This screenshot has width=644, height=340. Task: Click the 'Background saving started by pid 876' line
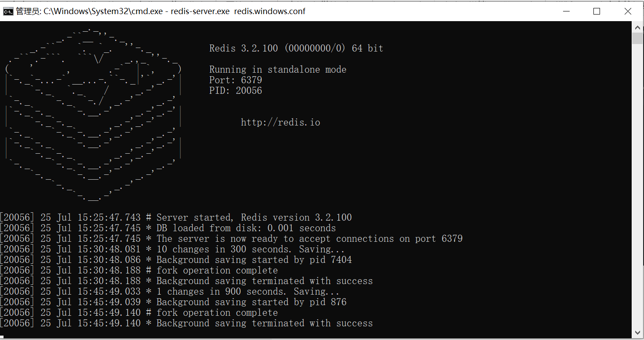(173, 302)
